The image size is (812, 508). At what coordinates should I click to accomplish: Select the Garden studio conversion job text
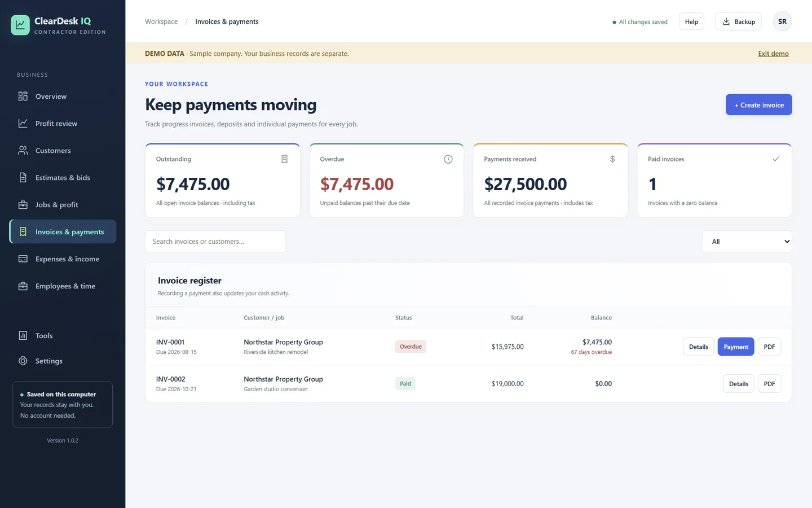coord(276,389)
